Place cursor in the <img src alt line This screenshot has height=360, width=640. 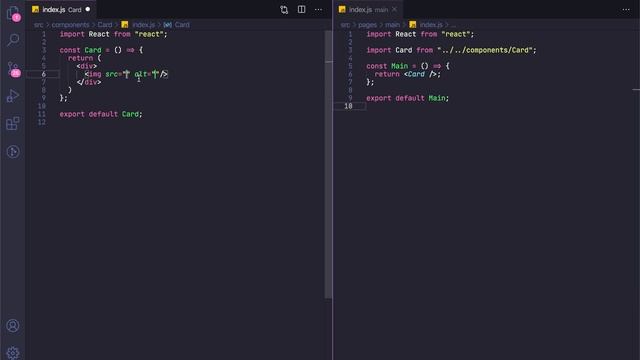126,74
